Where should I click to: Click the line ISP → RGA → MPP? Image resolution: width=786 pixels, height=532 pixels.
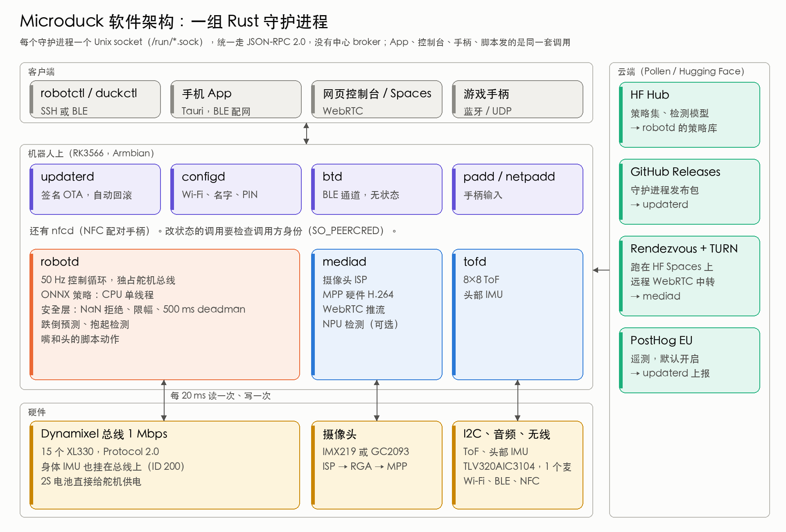click(365, 467)
